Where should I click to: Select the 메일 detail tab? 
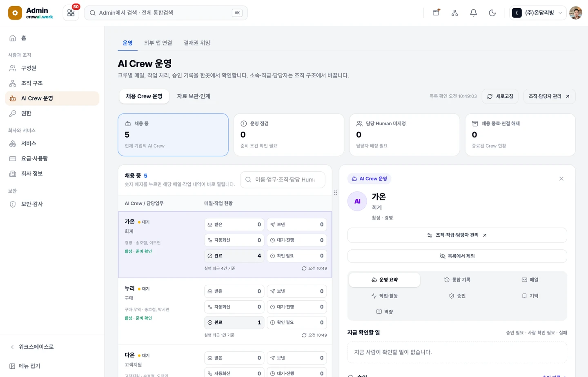tap(530, 280)
